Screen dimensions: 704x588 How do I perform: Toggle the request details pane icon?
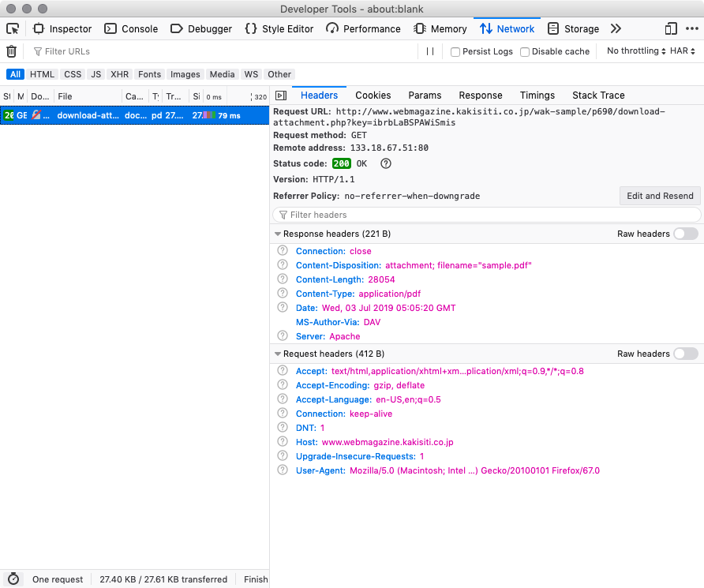coord(280,96)
